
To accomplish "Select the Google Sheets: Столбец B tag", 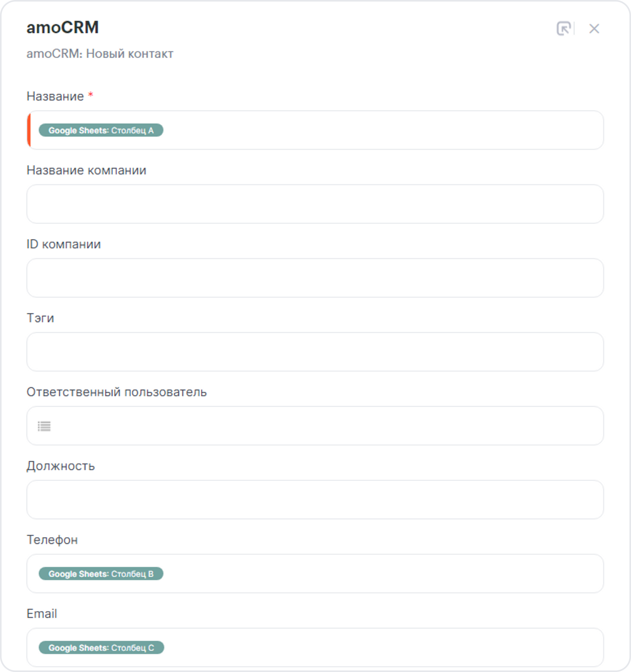I will (x=101, y=574).
